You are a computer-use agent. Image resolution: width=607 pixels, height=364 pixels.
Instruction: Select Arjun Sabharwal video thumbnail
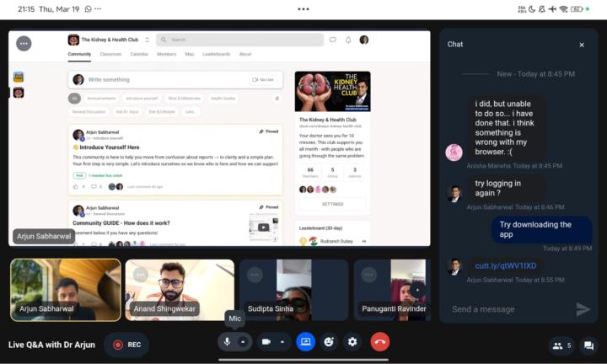(x=66, y=290)
